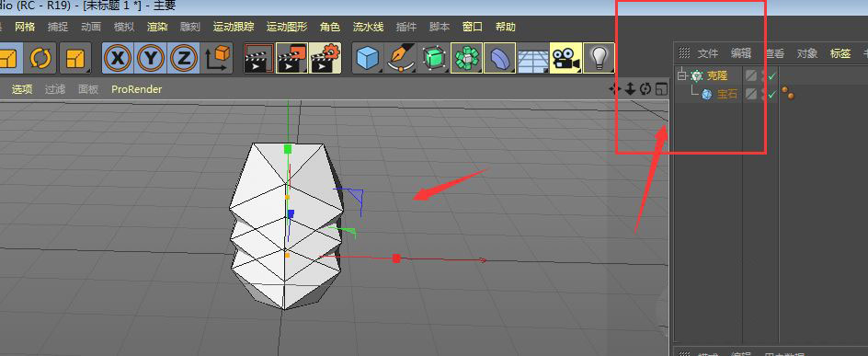Open the 模拟 menu
This screenshot has width=868, height=356.
[x=124, y=27]
